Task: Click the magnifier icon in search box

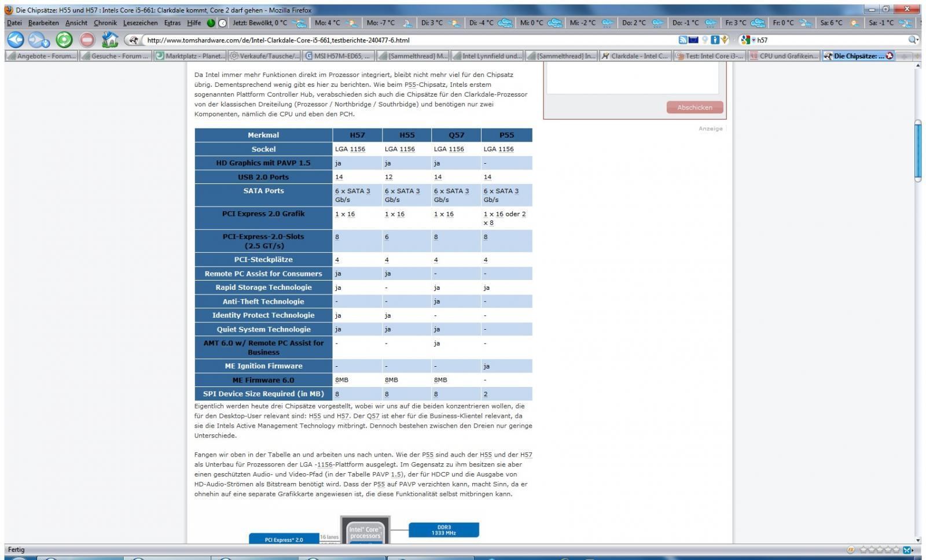Action: (x=913, y=40)
